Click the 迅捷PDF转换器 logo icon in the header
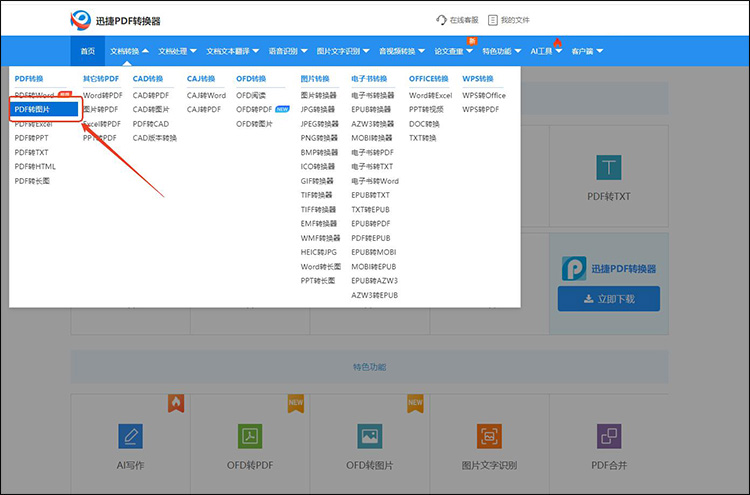This screenshot has width=750, height=495. [80, 20]
